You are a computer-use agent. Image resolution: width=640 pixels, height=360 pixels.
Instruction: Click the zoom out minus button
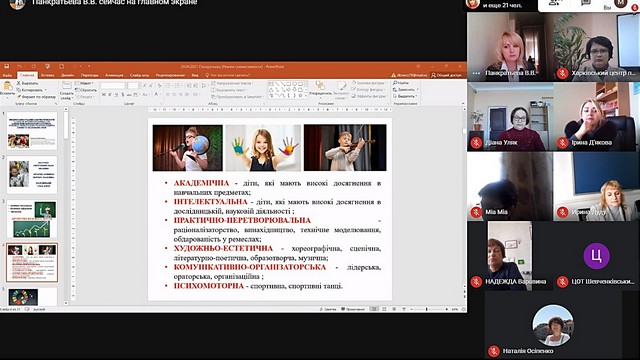412,309
